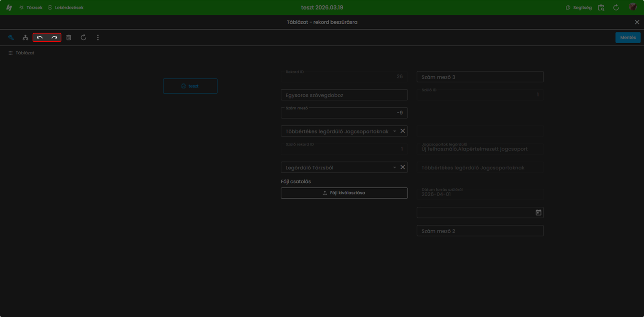Open the calendar date picker icon
644x317 pixels.
tap(538, 212)
